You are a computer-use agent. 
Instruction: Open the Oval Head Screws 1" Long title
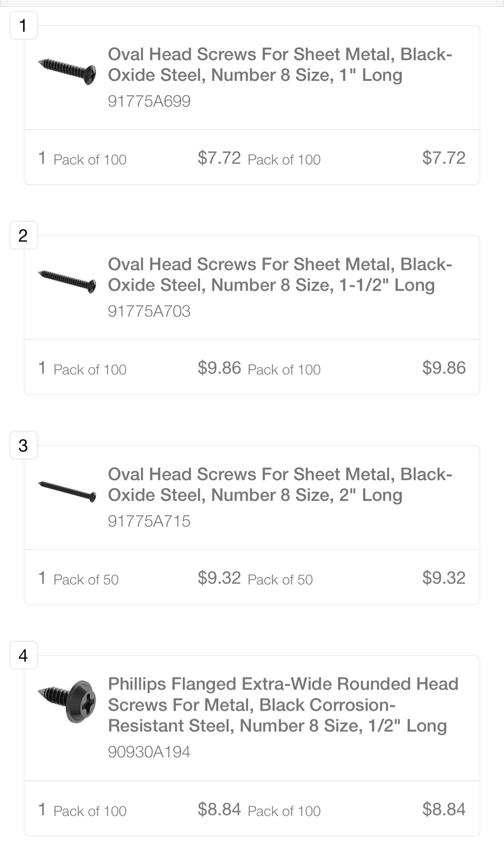click(x=280, y=64)
